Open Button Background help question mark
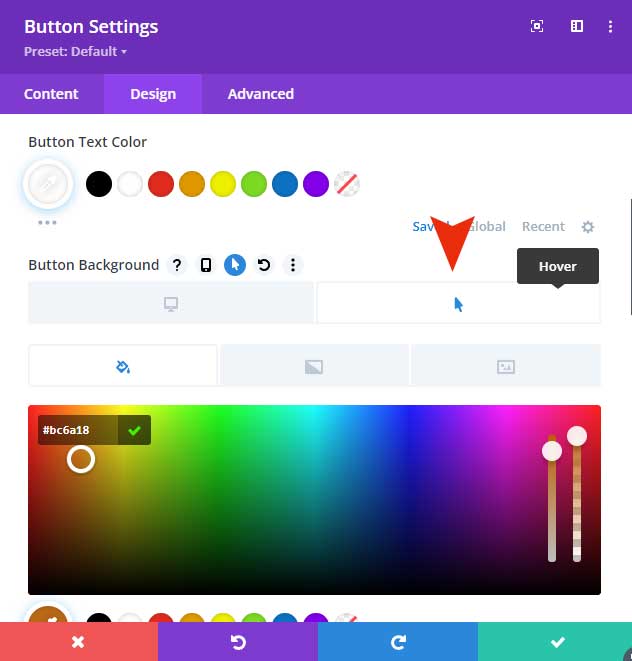The image size is (632, 661). pyautogui.click(x=177, y=265)
